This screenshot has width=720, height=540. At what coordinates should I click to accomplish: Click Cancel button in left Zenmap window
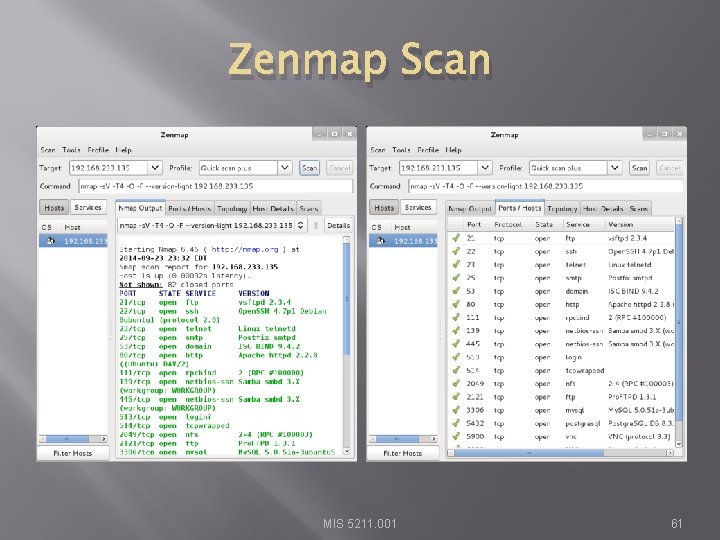pyautogui.click(x=339, y=168)
